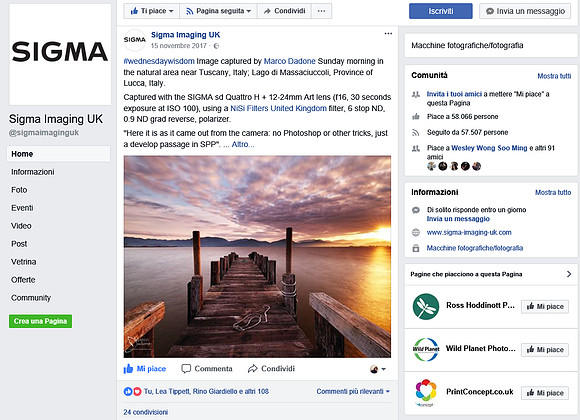The height and width of the screenshot is (420, 580).
Task: Click the like reaction icon under the post
Action: coord(128,391)
